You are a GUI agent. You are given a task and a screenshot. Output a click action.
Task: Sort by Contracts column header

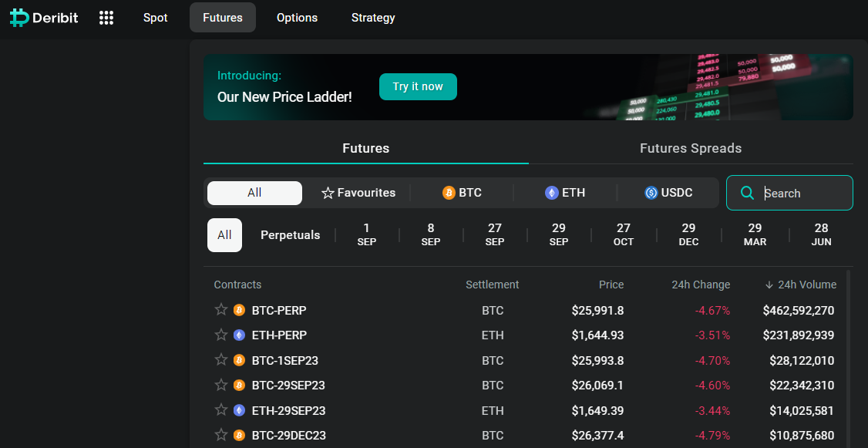[x=237, y=285]
